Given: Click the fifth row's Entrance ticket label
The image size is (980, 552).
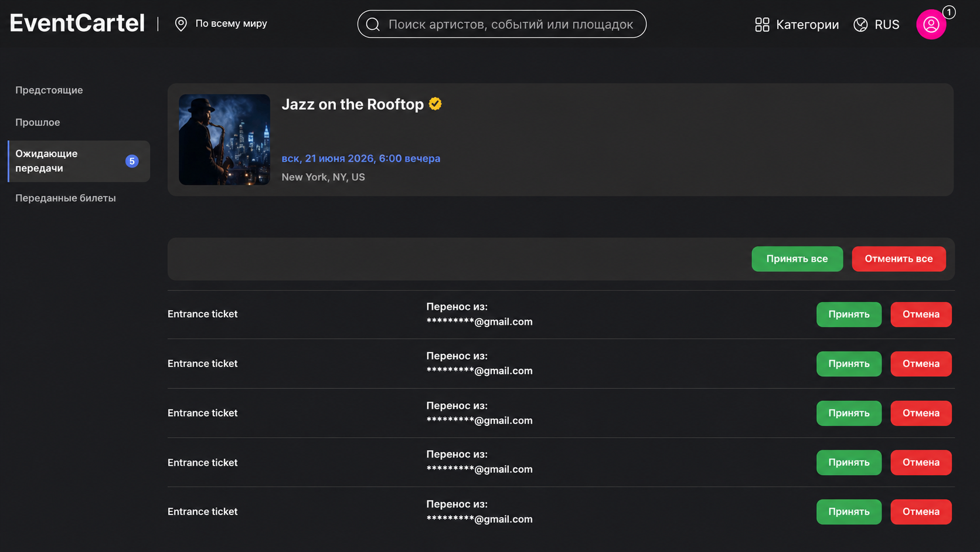Looking at the screenshot, I should coord(203,512).
